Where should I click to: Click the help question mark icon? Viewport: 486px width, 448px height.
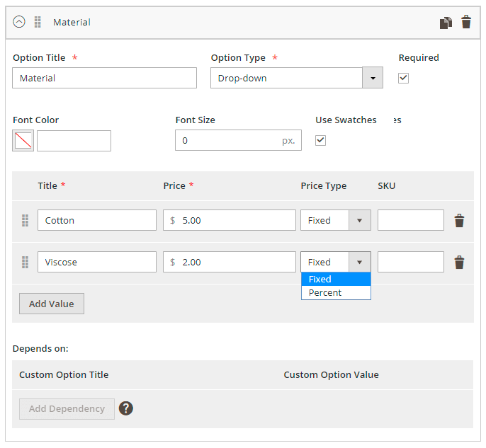[126, 408]
